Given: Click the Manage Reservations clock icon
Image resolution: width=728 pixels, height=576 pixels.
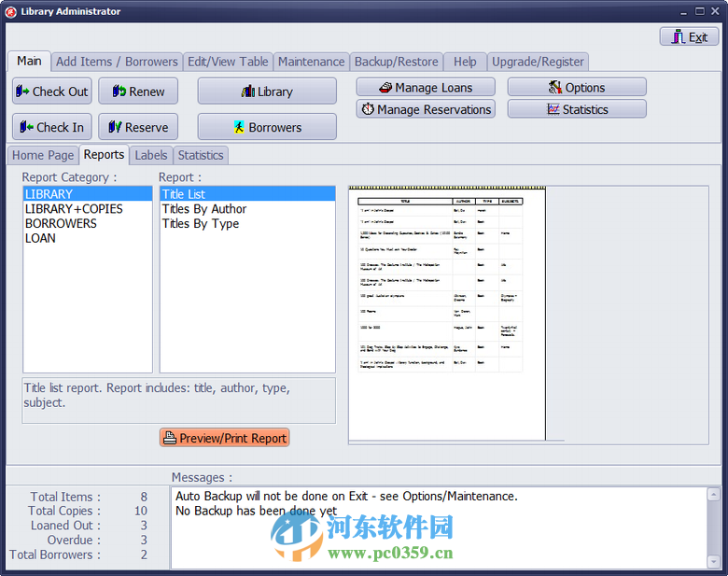Looking at the screenshot, I should (368, 109).
